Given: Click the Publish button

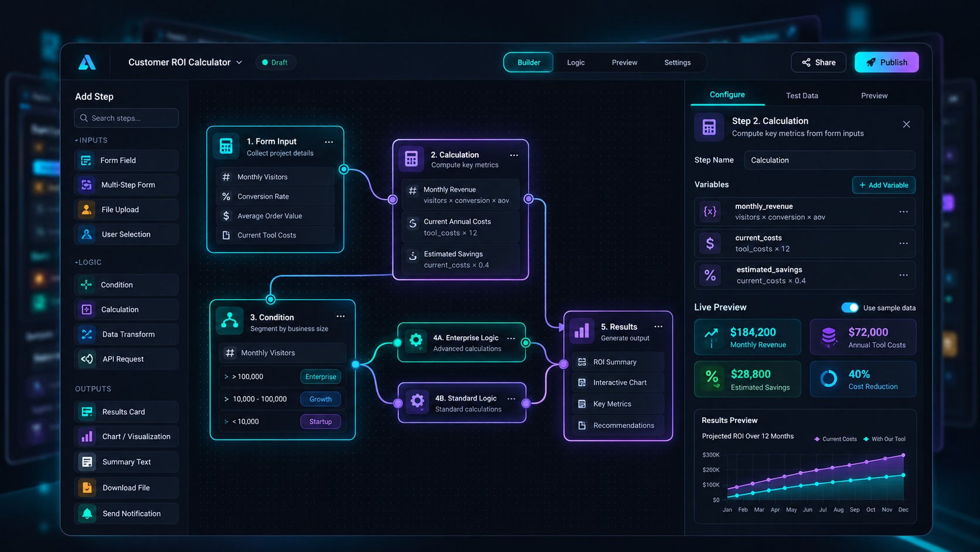Looking at the screenshot, I should click(886, 62).
